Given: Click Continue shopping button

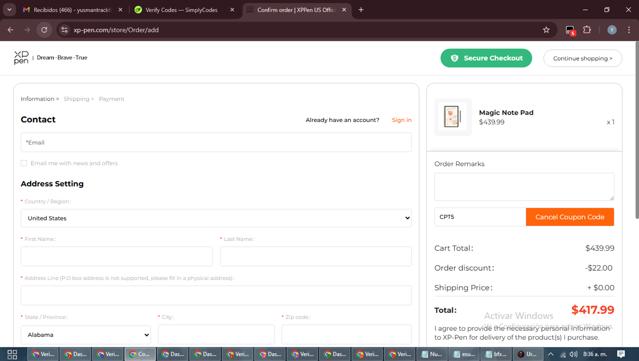Looking at the screenshot, I should point(582,58).
